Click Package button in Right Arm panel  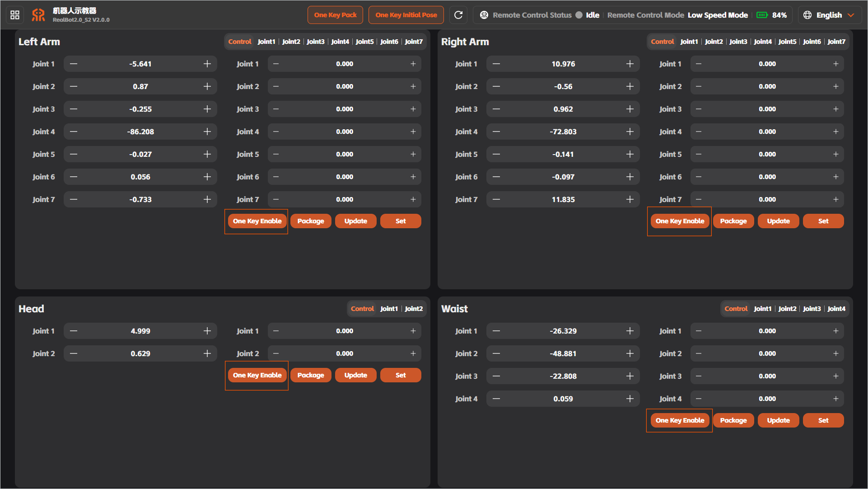point(733,221)
